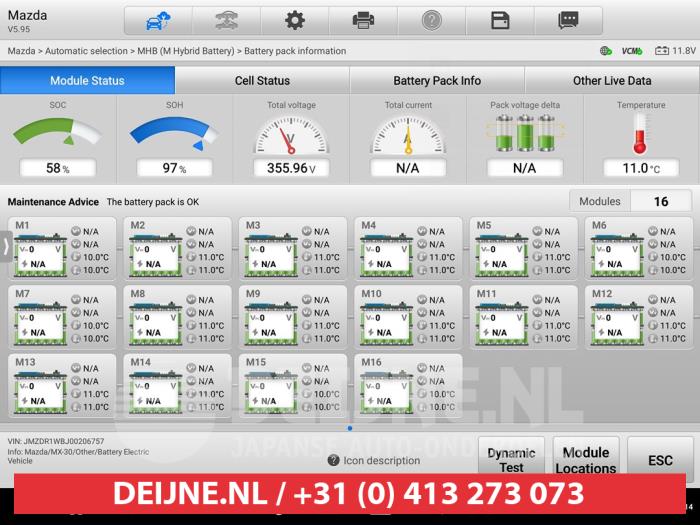The image size is (700, 525).
Task: Select module M16 battery card
Action: tap(408, 386)
